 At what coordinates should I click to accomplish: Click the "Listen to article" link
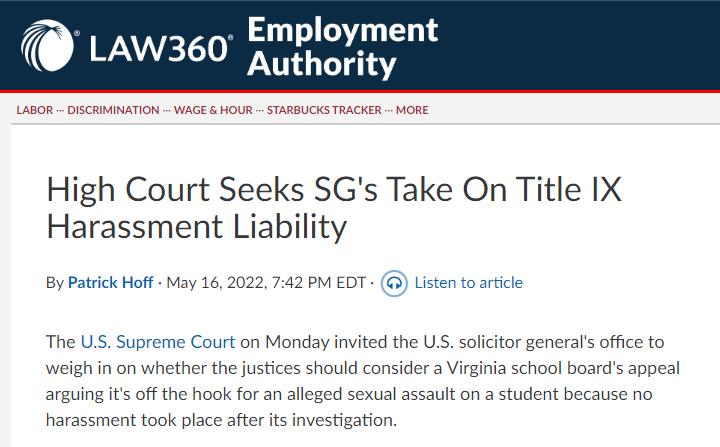pyautogui.click(x=468, y=283)
